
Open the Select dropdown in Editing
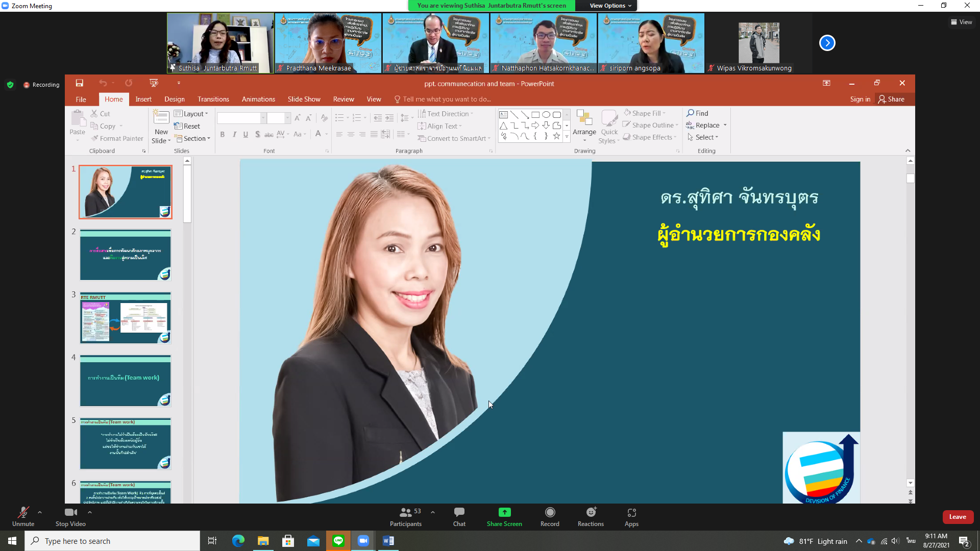coord(703,137)
